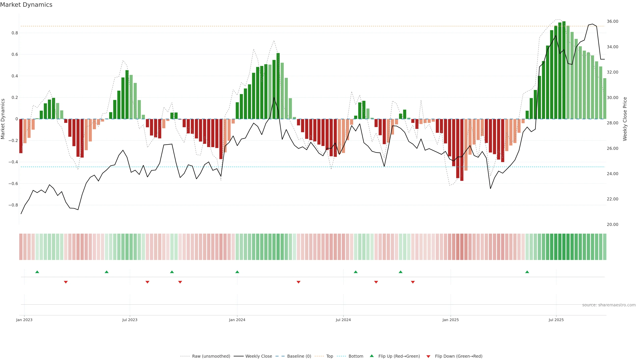
Task: Click the darkest green heat strip cell
Action: tap(564, 247)
